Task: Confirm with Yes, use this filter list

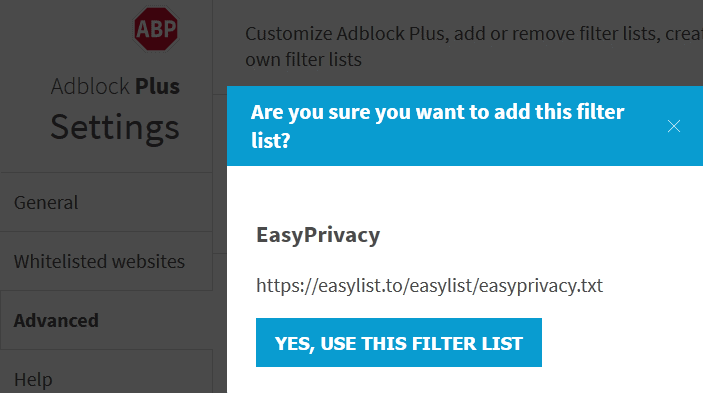Action: pyautogui.click(x=399, y=343)
